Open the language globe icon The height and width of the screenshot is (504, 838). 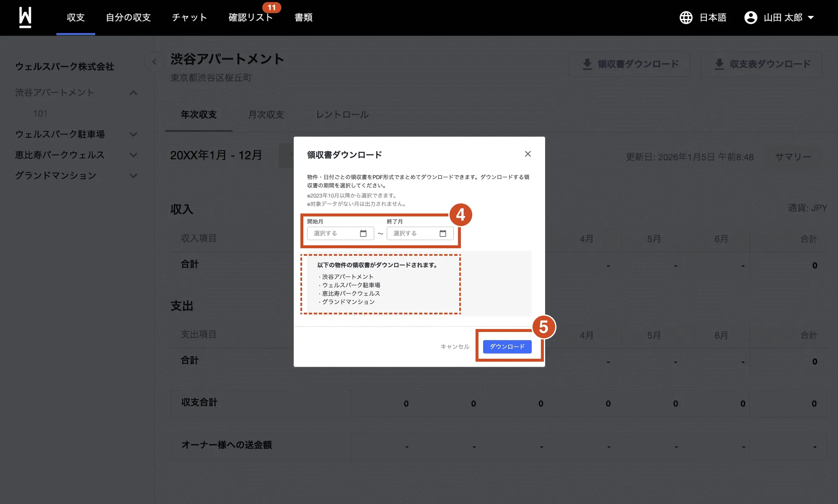click(x=686, y=18)
